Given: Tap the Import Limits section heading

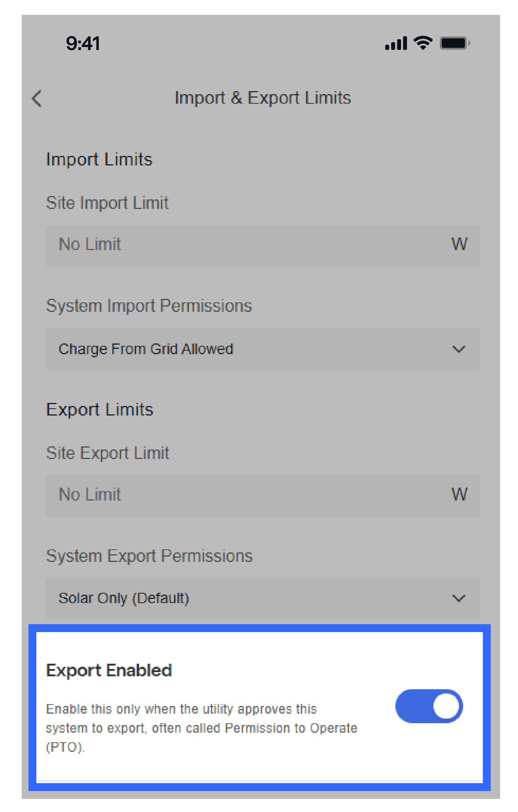Looking at the screenshot, I should coord(99,159).
